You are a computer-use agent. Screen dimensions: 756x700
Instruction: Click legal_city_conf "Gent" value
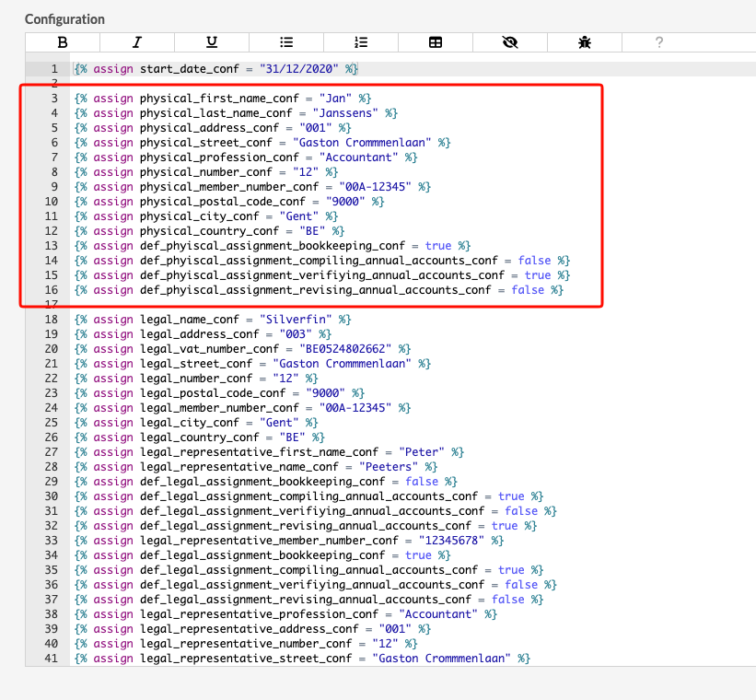coord(279,423)
